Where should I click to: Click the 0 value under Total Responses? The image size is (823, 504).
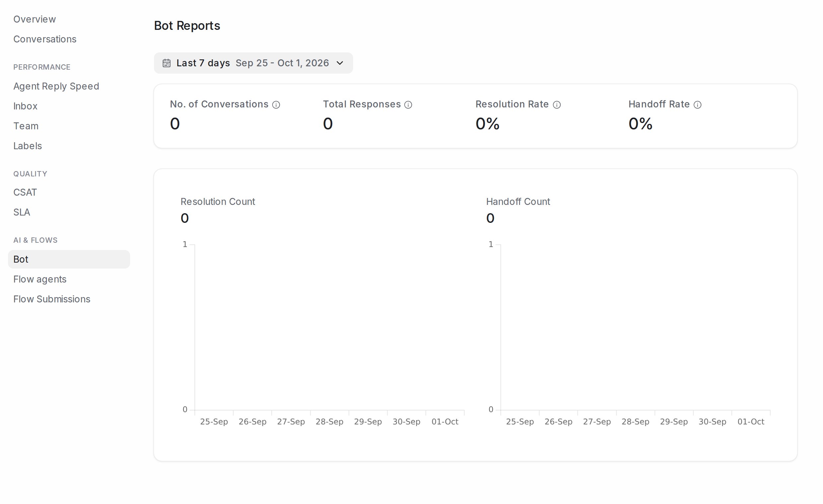[328, 124]
